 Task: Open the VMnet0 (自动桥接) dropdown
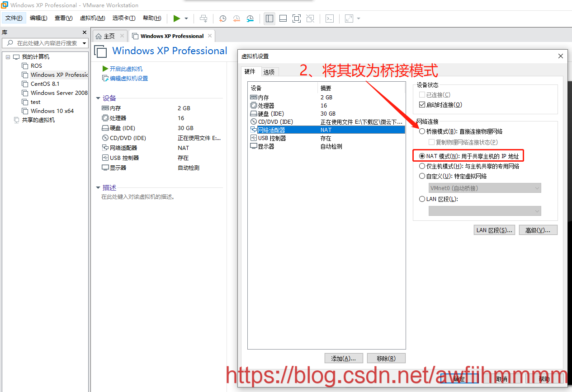pyautogui.click(x=484, y=188)
